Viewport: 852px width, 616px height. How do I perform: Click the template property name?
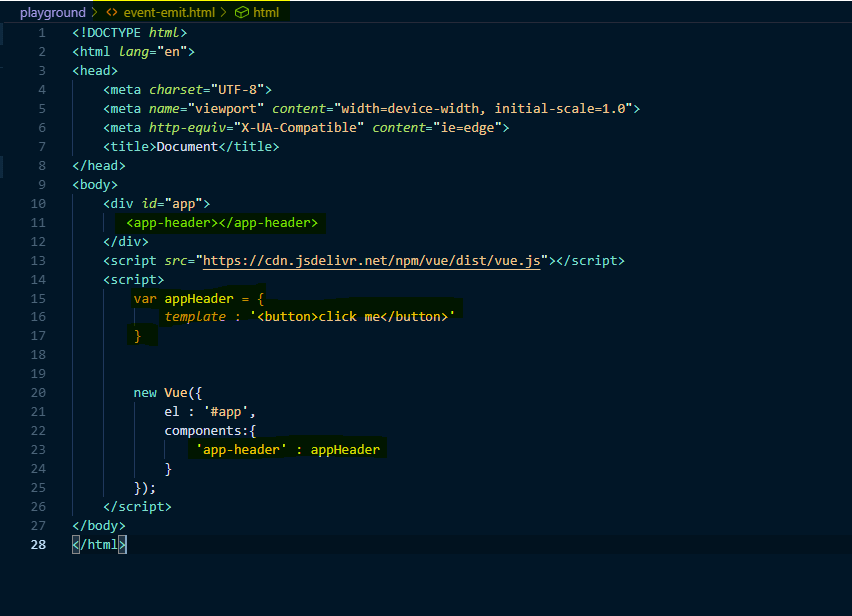195,317
